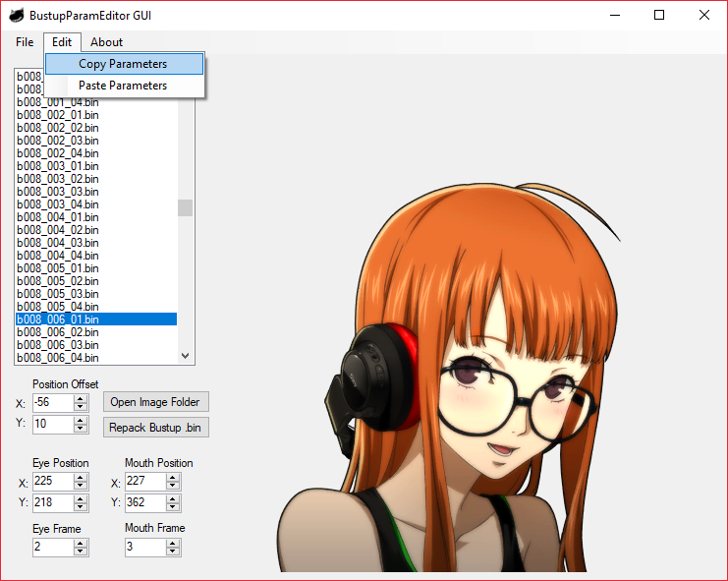Increase Eye Position Y value
The height and width of the screenshot is (581, 728).
(81, 498)
